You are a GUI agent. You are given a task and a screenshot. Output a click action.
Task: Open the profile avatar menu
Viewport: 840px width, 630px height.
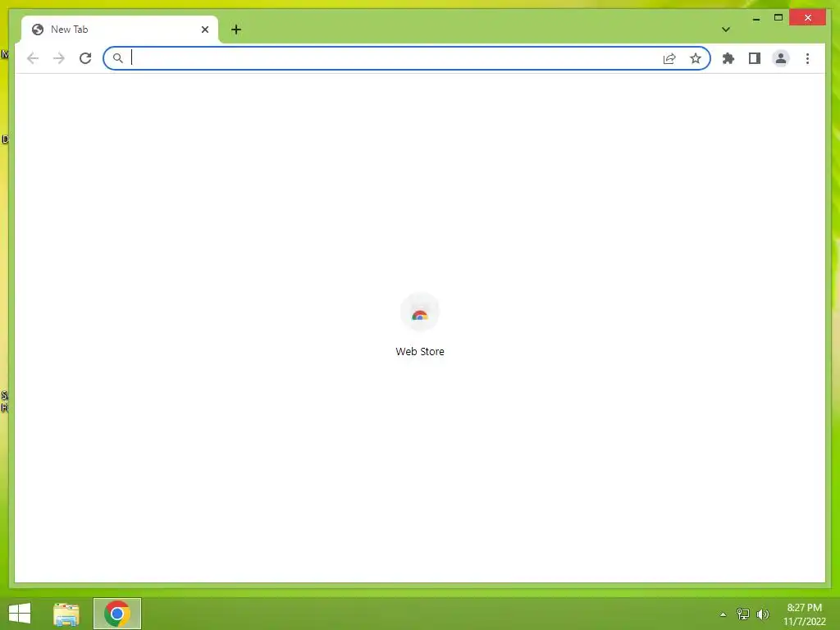coord(781,58)
